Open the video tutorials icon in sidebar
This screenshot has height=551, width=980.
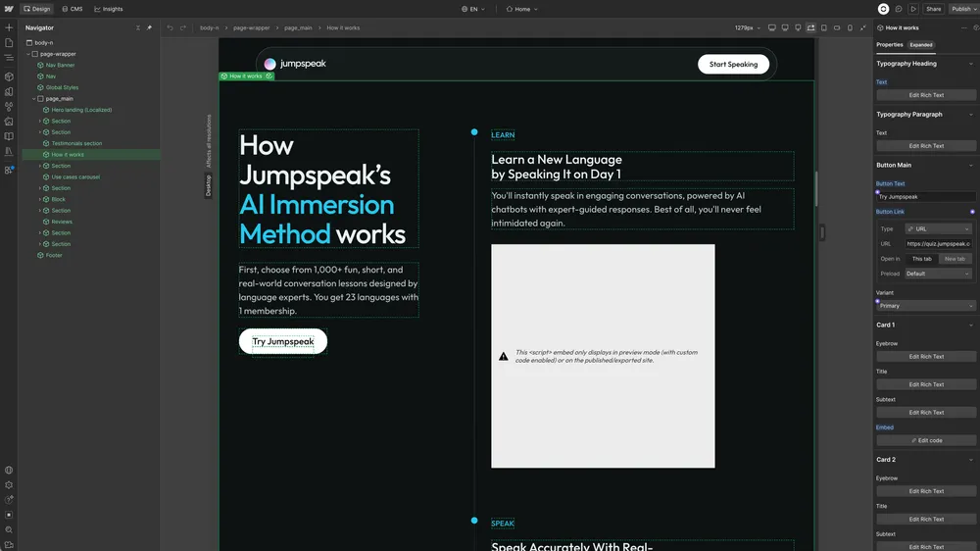(9, 545)
